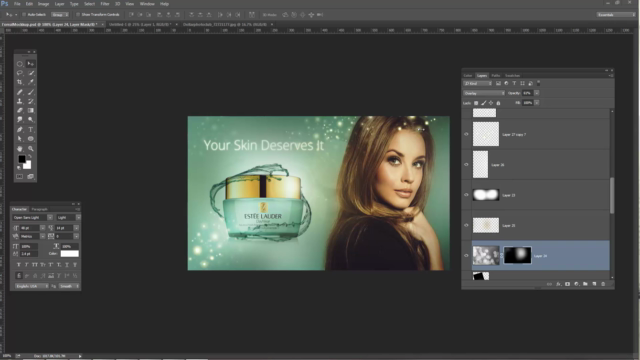The image size is (640, 360).
Task: Add layer mask icon in Layers panel
Action: pos(567,284)
